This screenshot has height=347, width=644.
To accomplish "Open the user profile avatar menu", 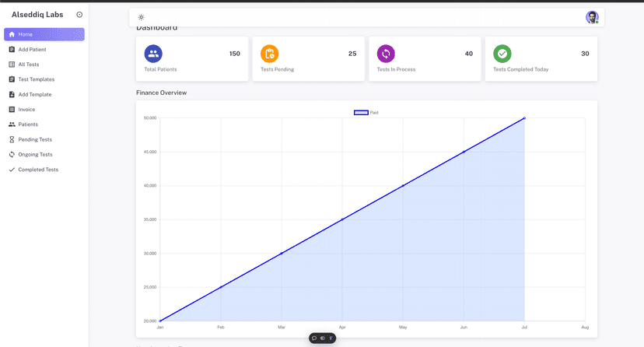I will pyautogui.click(x=592, y=17).
